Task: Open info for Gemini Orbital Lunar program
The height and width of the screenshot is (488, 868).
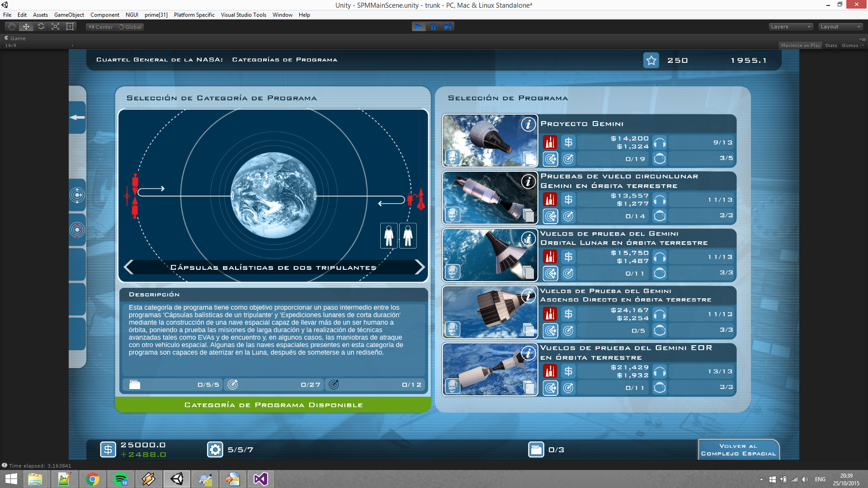Action: click(x=528, y=239)
